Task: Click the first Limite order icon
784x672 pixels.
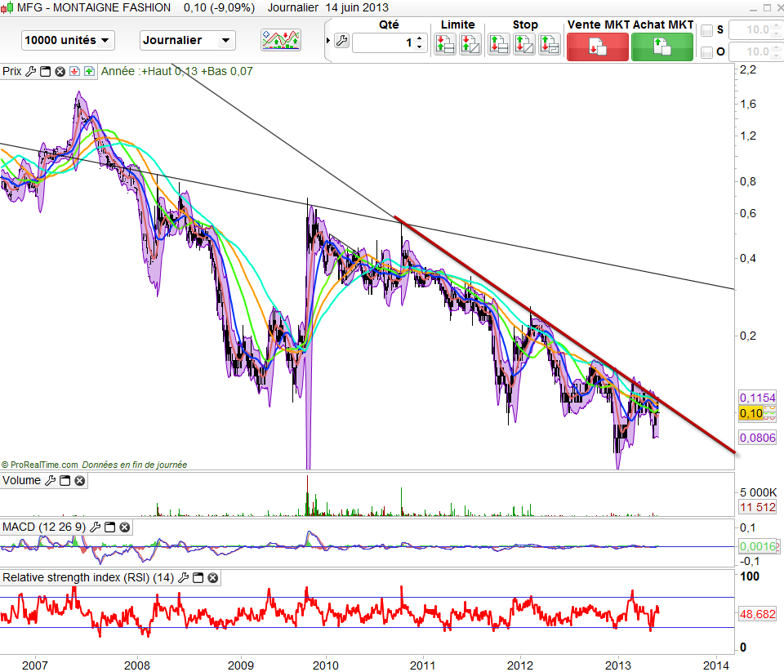Action: [x=445, y=44]
